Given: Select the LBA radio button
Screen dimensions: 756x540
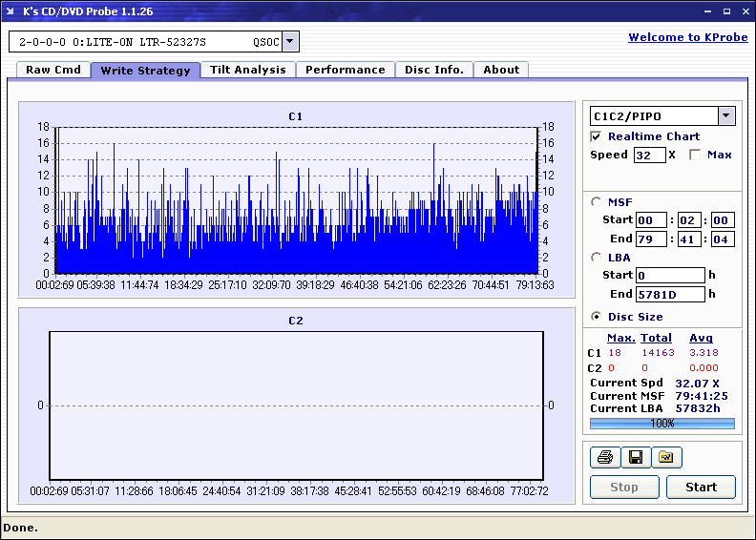Looking at the screenshot, I should [597, 258].
